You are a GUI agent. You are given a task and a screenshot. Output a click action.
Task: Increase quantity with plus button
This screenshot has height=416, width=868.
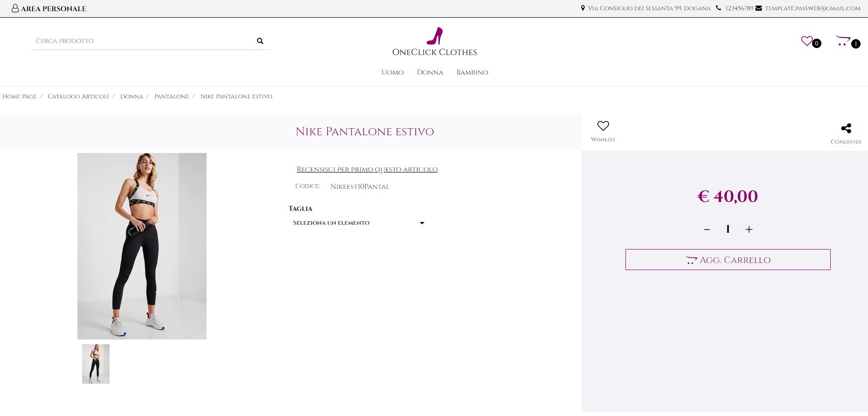point(749,229)
